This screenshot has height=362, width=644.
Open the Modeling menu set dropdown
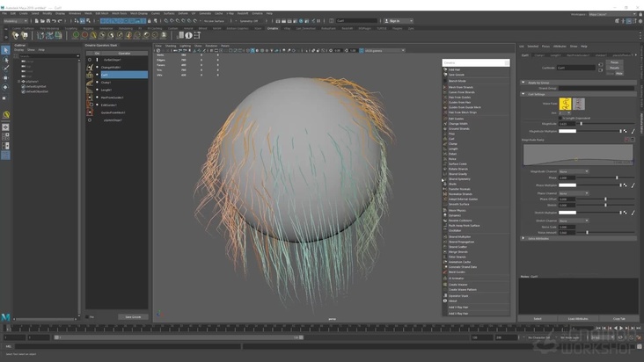15,21
